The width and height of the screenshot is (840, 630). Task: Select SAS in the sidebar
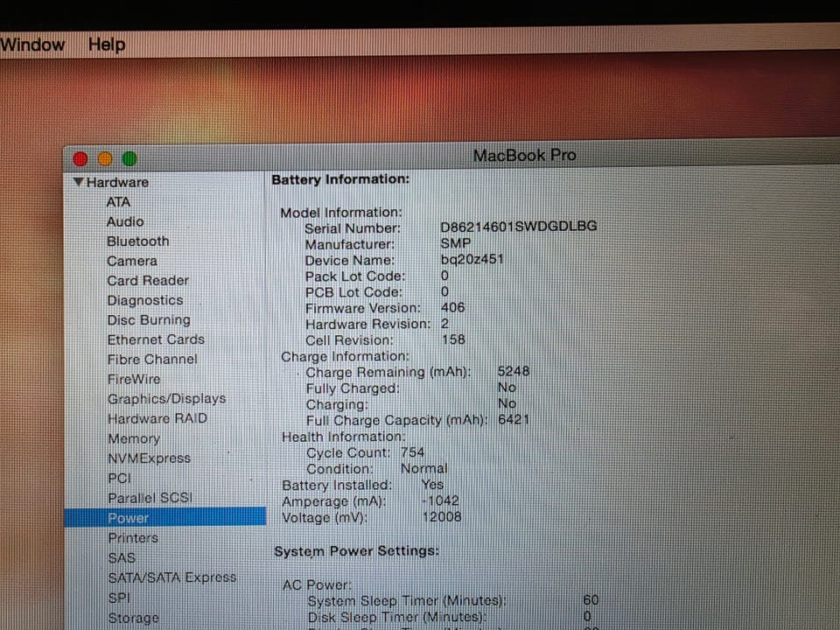coord(122,557)
